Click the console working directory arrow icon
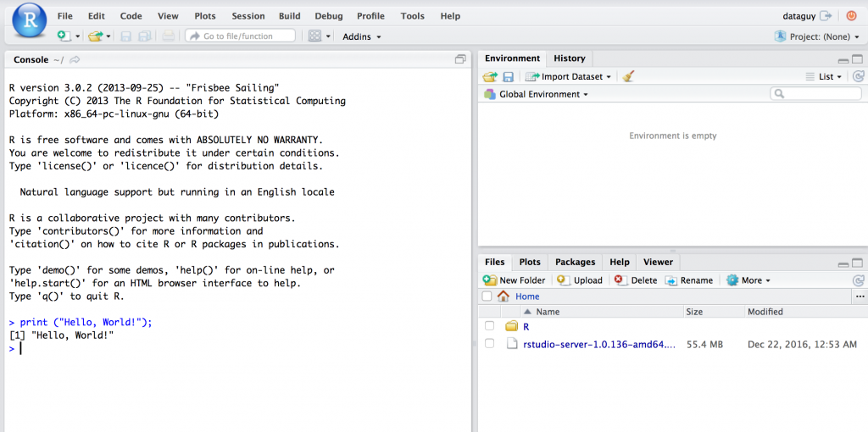The width and height of the screenshot is (868, 432). [75, 60]
